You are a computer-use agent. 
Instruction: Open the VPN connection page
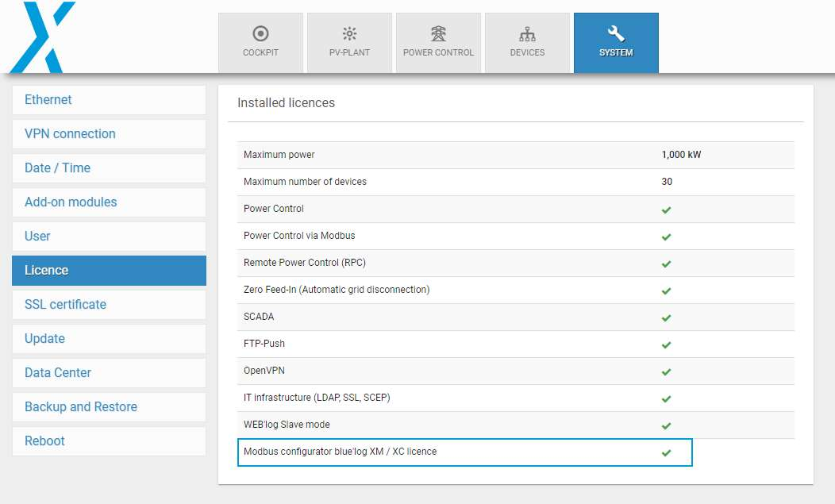coord(109,134)
